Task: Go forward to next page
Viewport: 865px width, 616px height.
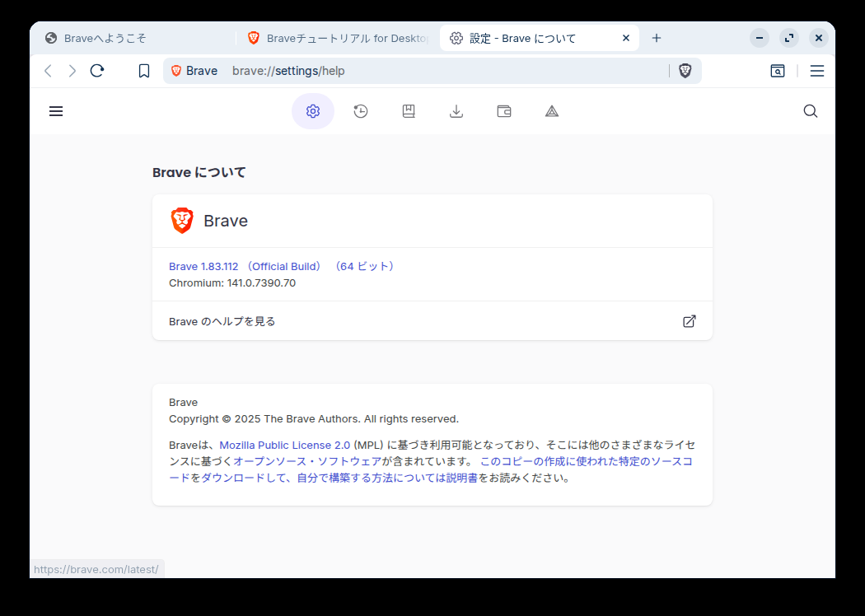Action: coord(72,71)
